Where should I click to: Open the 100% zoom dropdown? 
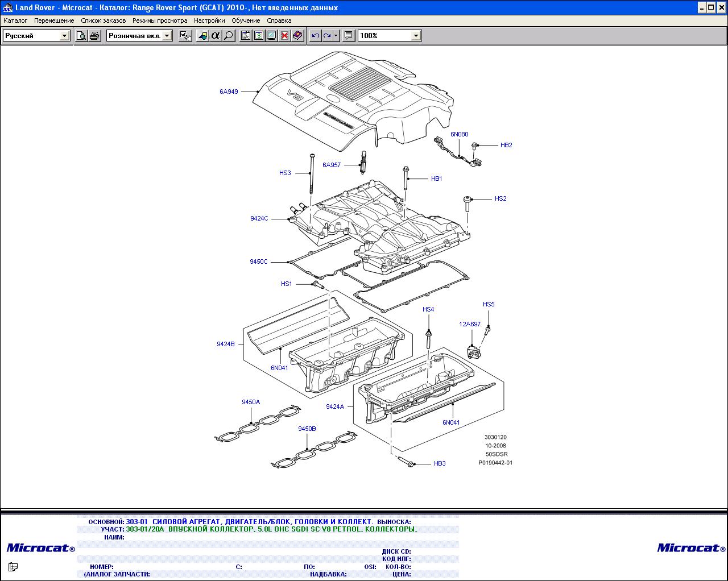pyautogui.click(x=416, y=36)
